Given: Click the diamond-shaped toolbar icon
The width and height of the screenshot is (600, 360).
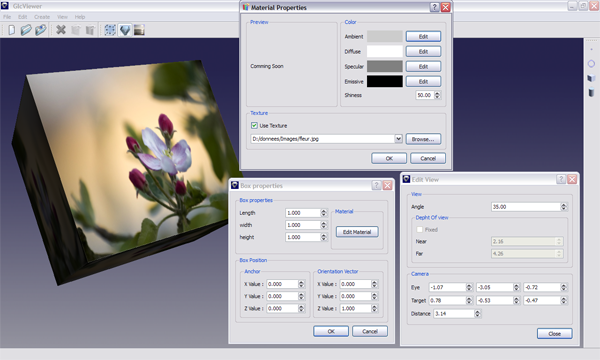Looking at the screenshot, I should 125,30.
